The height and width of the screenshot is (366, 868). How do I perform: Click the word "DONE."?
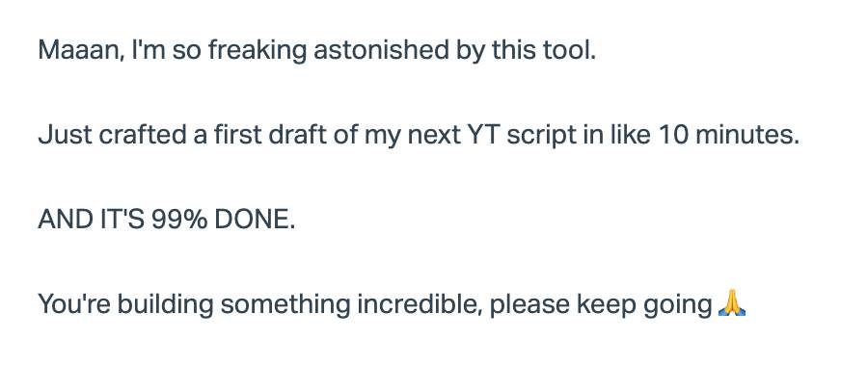tap(255, 220)
